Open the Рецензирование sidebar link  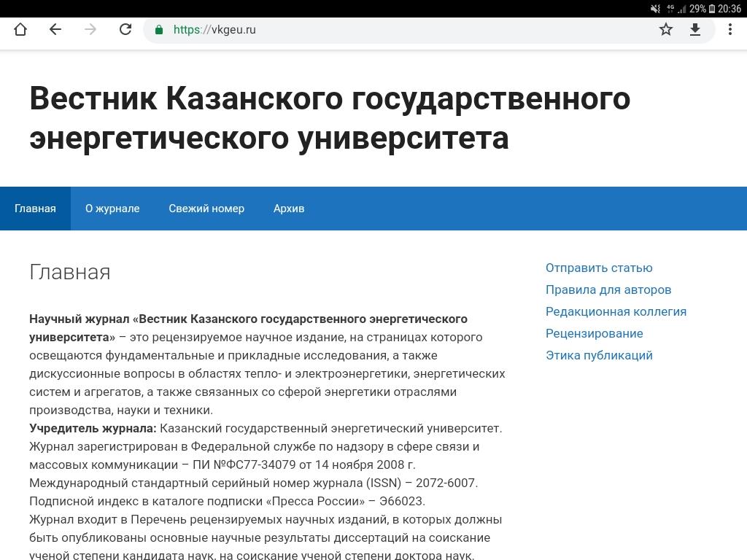point(594,333)
